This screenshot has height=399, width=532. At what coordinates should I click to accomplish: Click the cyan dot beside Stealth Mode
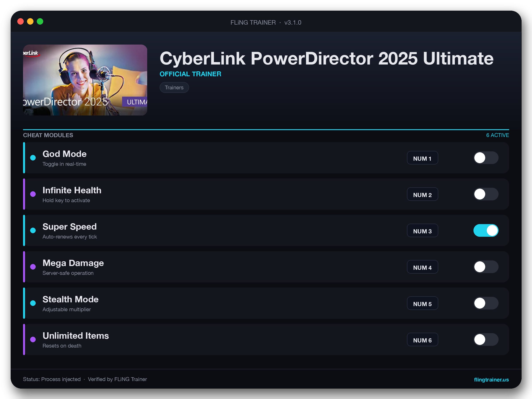(x=33, y=303)
